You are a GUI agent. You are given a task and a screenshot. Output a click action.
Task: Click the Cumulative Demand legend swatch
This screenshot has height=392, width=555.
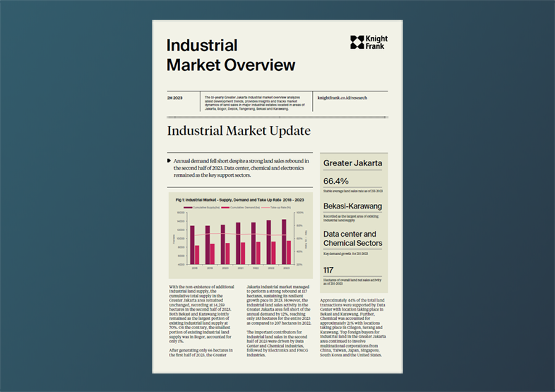[x=226, y=208]
